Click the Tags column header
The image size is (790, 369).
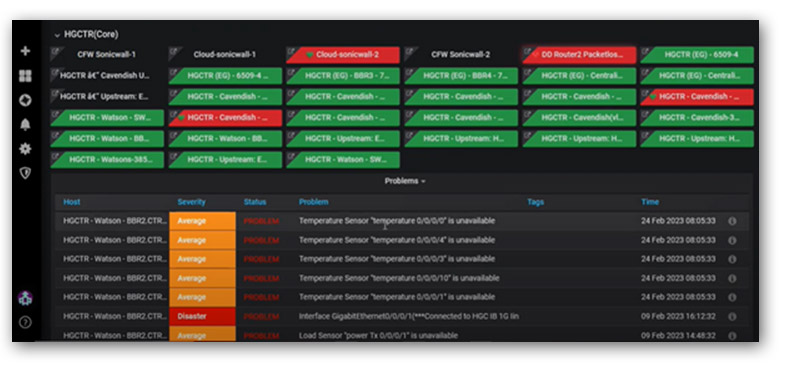point(536,202)
